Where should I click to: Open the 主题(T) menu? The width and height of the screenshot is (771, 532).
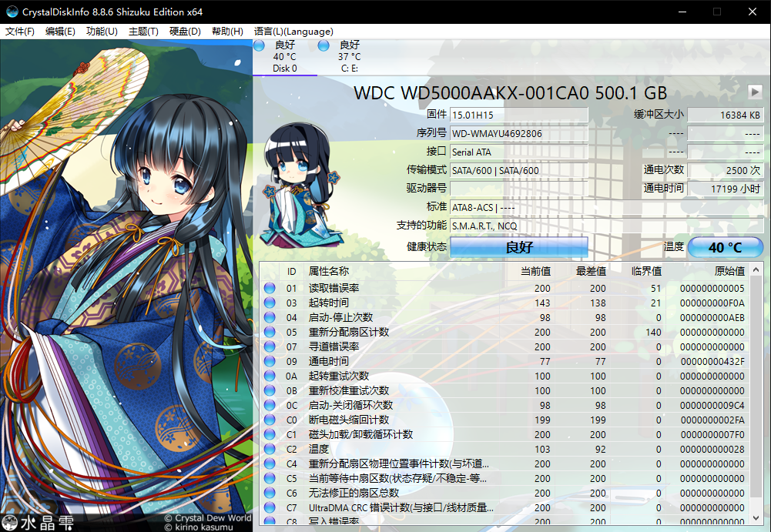(x=143, y=32)
